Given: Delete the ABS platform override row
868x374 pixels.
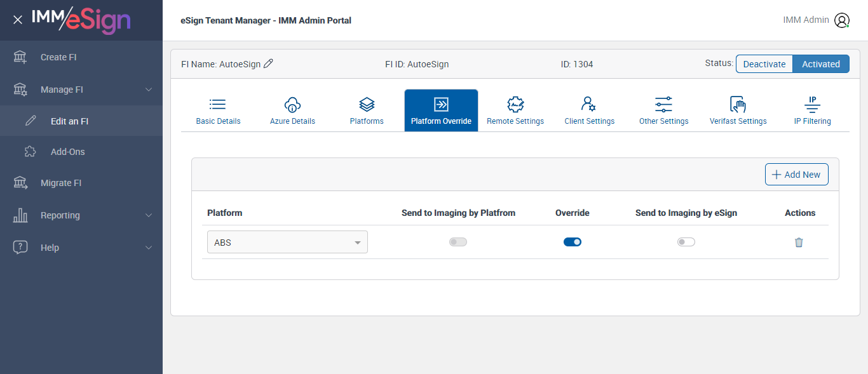Looking at the screenshot, I should coord(799,242).
